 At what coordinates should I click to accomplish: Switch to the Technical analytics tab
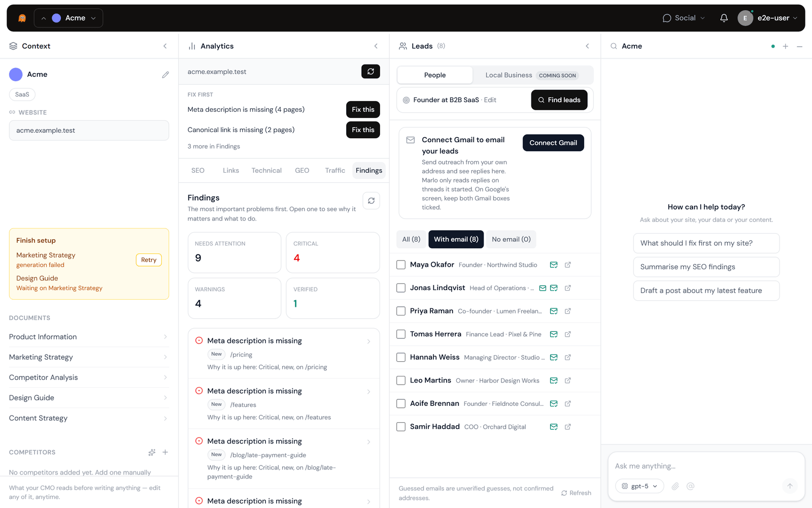coord(266,171)
